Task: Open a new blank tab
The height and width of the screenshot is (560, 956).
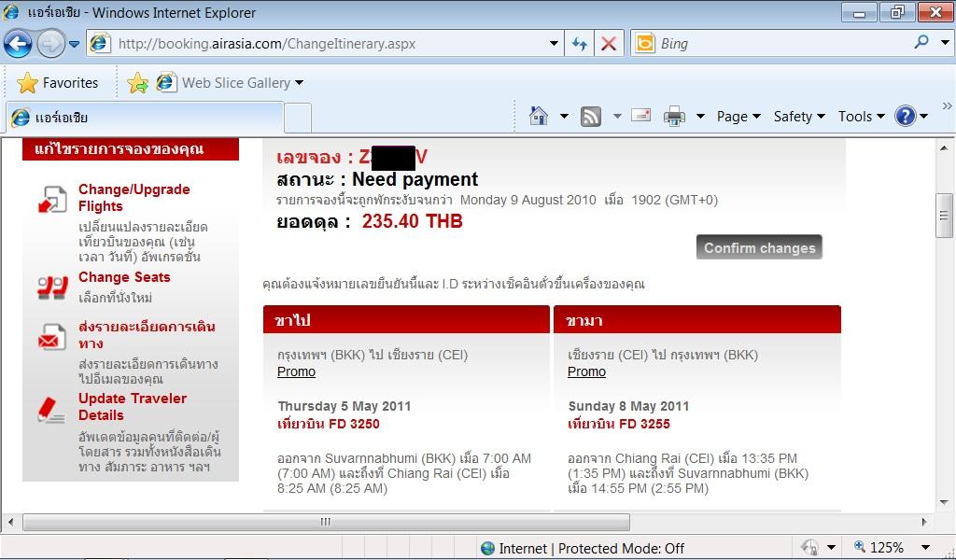Action: point(298,118)
